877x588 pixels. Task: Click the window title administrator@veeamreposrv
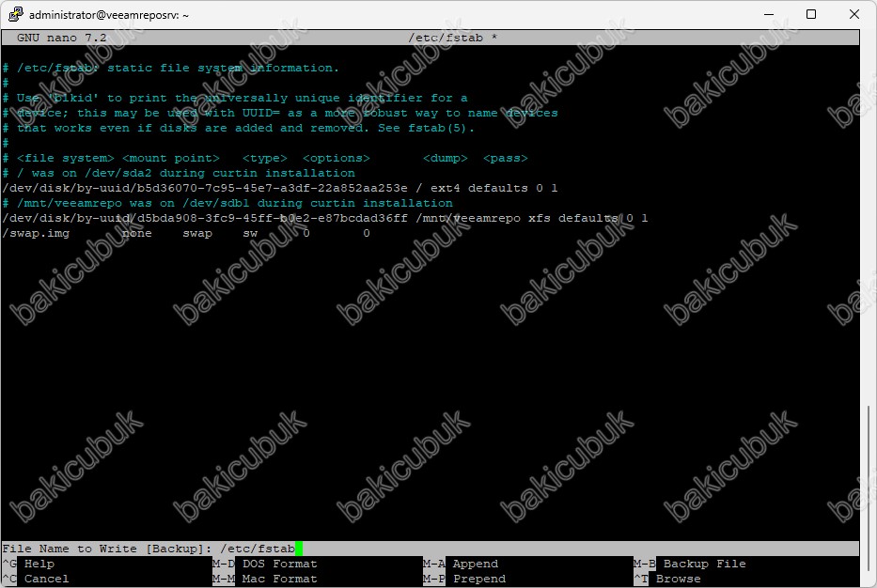click(109, 15)
